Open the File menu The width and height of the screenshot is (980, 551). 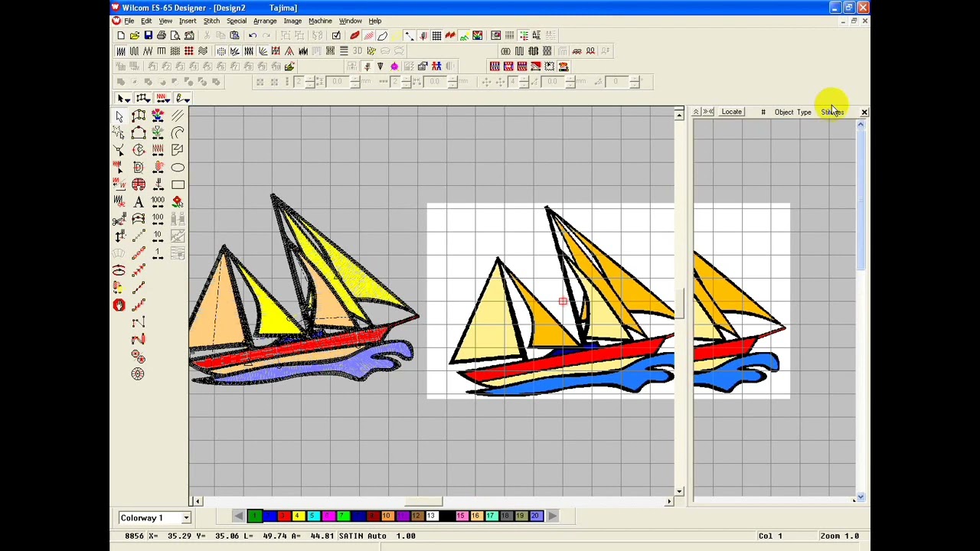(x=129, y=21)
